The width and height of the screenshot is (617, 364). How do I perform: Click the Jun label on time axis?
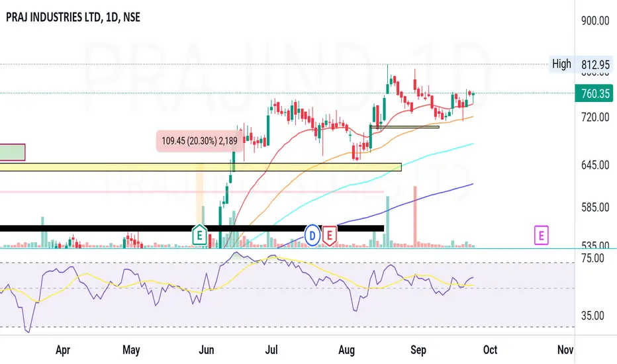(x=206, y=349)
